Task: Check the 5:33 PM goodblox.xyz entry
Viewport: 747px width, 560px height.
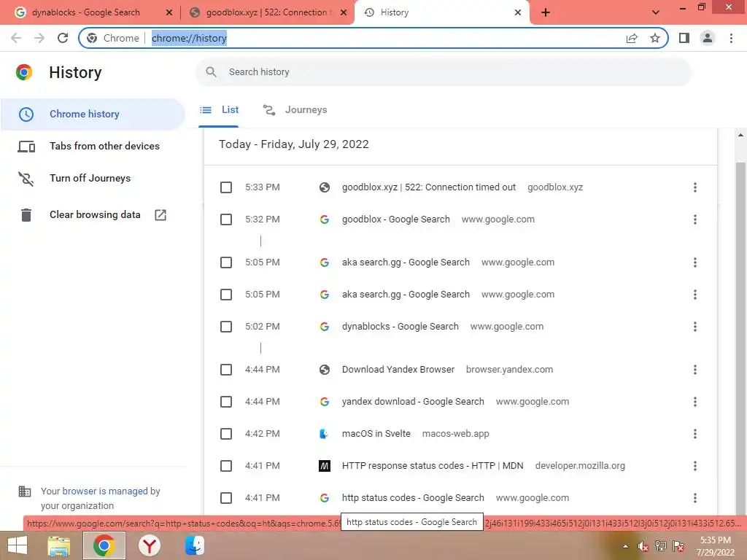Action: 226,187
